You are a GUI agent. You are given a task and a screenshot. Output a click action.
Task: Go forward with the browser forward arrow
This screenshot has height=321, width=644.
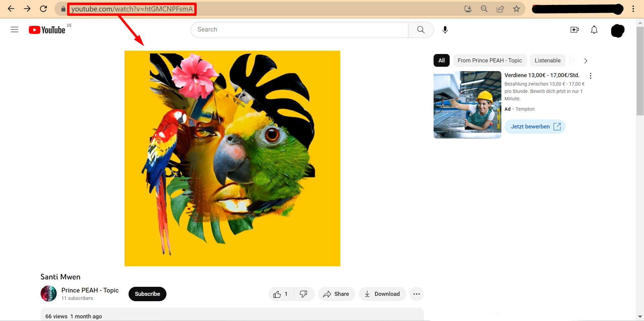pyautogui.click(x=27, y=9)
